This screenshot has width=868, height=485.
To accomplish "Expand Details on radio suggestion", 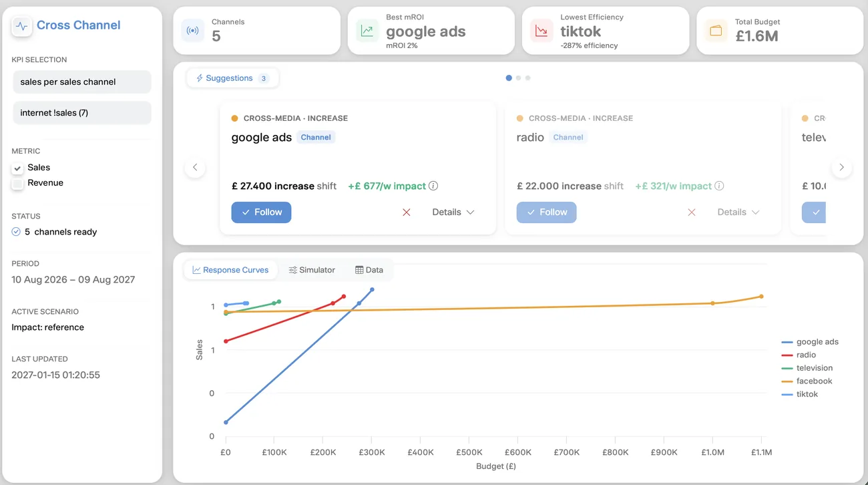I will [x=738, y=212].
